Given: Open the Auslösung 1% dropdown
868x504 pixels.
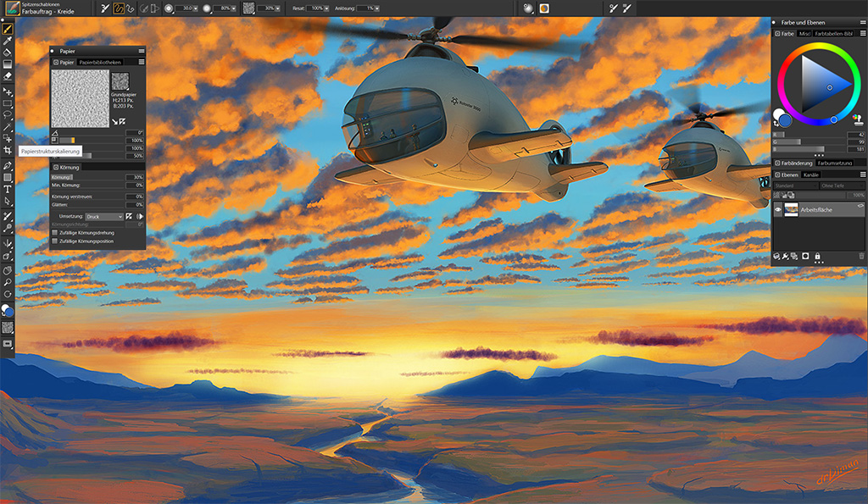Looking at the screenshot, I should point(377,8).
